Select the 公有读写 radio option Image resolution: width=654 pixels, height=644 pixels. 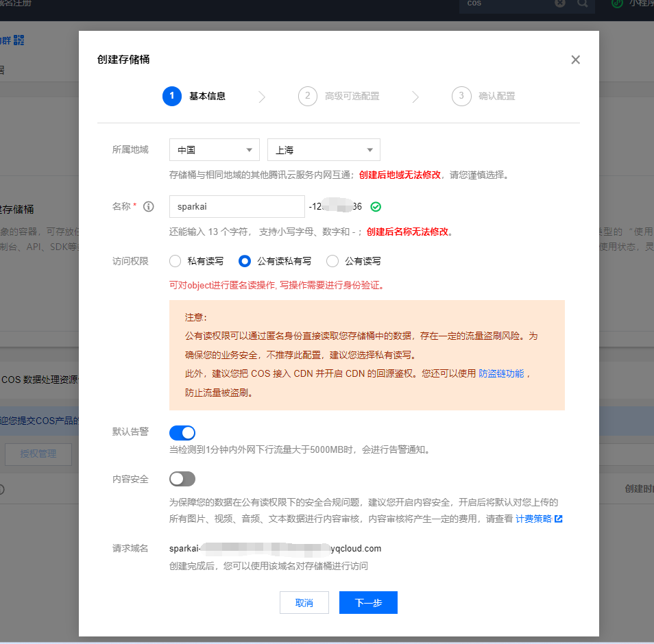tap(332, 261)
